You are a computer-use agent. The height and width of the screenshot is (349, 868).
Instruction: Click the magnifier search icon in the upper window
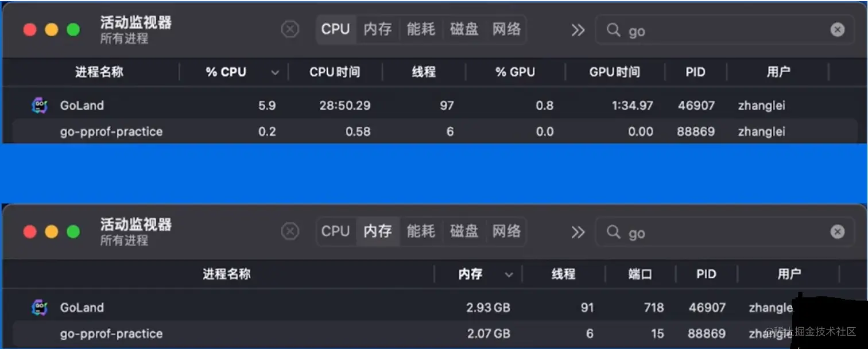point(613,30)
